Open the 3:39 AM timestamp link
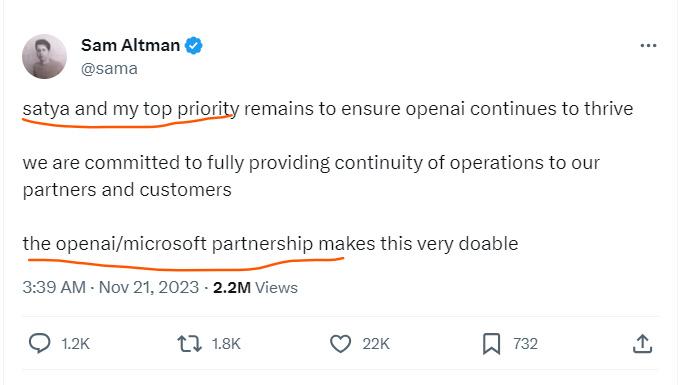This screenshot has width=692, height=385. tap(54, 287)
